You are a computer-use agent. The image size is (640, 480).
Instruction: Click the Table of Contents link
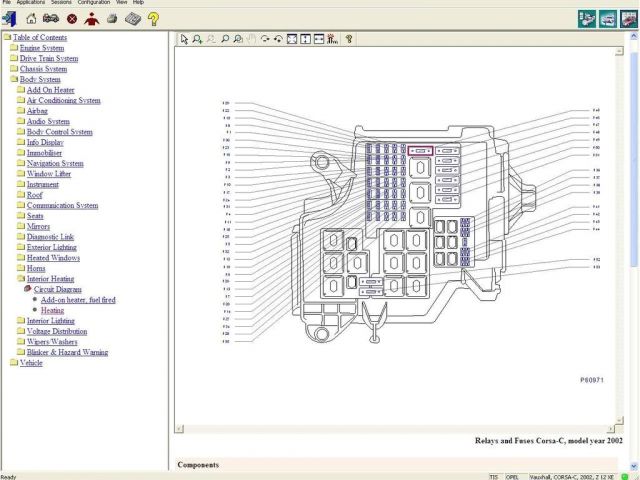[40, 37]
